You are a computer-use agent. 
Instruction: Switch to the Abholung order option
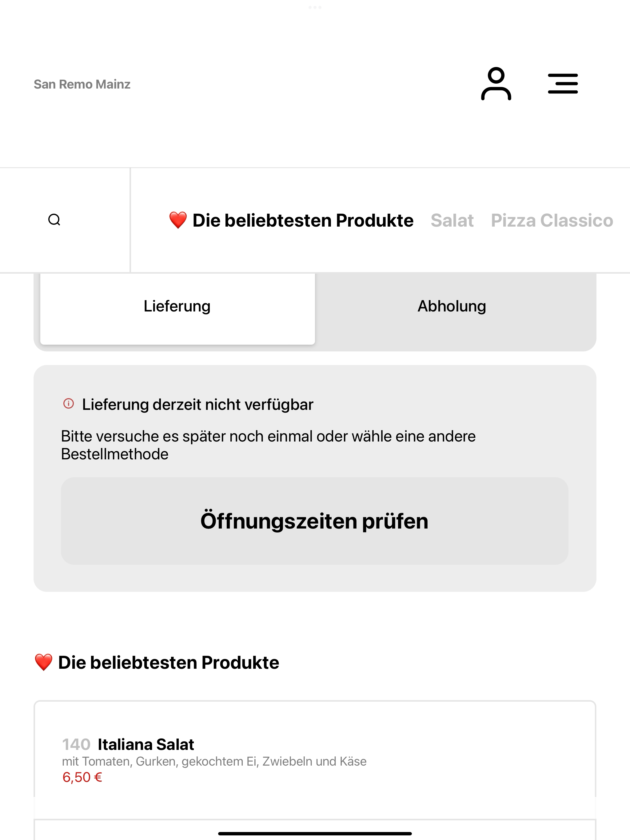tap(452, 306)
